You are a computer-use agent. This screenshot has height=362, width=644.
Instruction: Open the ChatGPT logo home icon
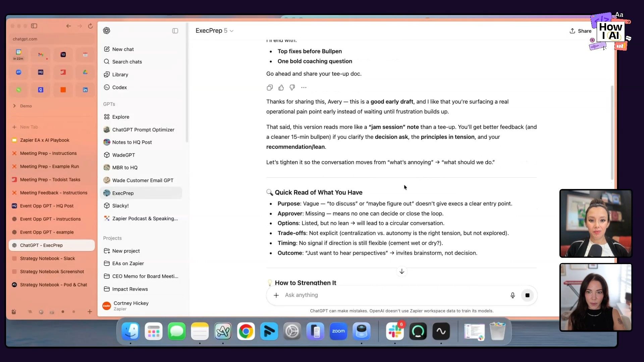click(107, 31)
